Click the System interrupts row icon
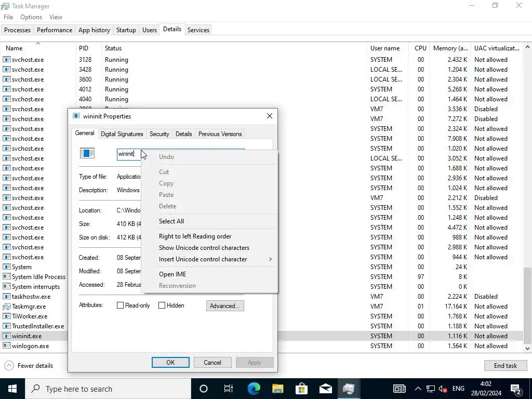The width and height of the screenshot is (532, 399). (6, 287)
